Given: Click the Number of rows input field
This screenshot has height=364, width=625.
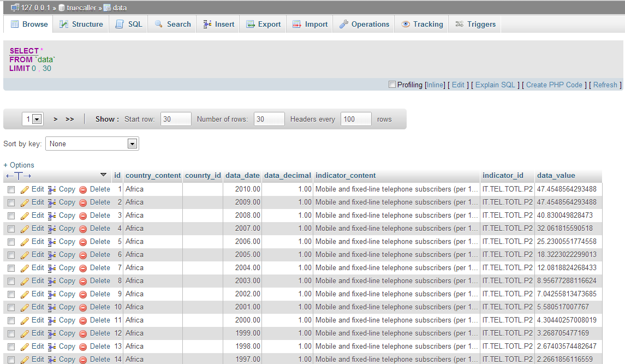Looking at the screenshot, I should coord(269,119).
